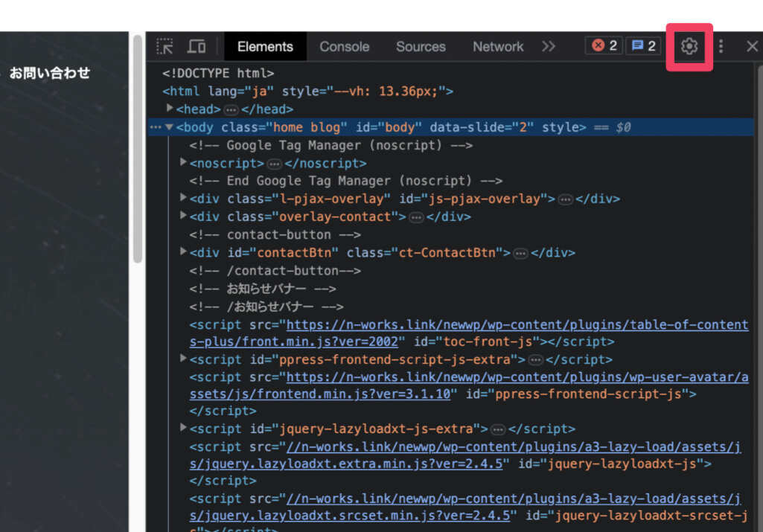Image resolution: width=763 pixels, height=532 pixels.
Task: Expand the overlay-contact div
Action: pos(185,216)
